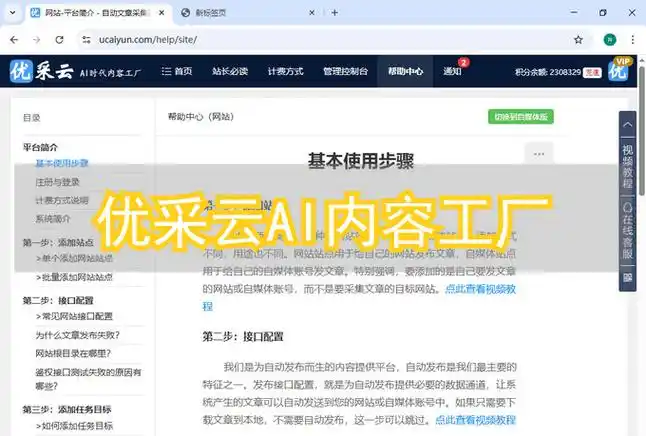Click the page vertical scrollbar
This screenshot has width=646, height=436.
(x=642, y=130)
